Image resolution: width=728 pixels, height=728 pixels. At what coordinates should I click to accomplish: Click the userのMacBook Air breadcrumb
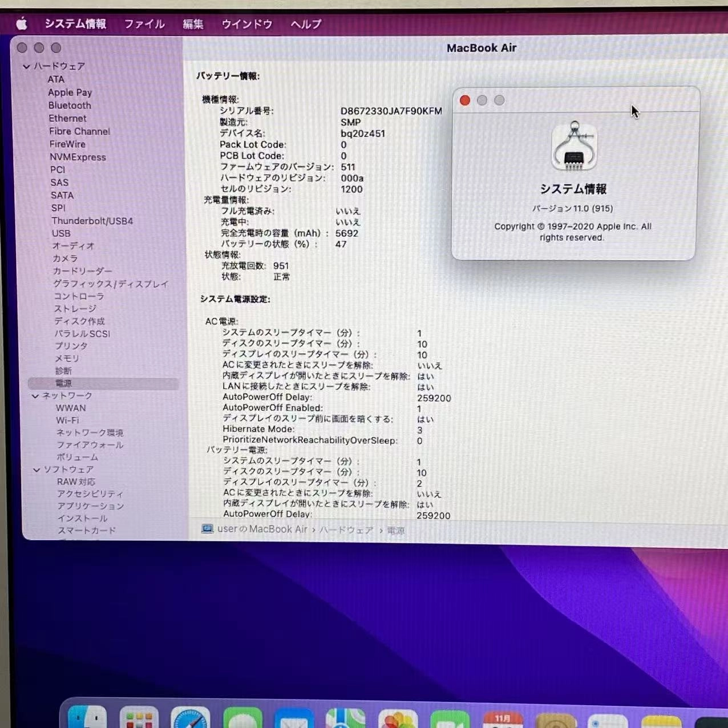262,529
